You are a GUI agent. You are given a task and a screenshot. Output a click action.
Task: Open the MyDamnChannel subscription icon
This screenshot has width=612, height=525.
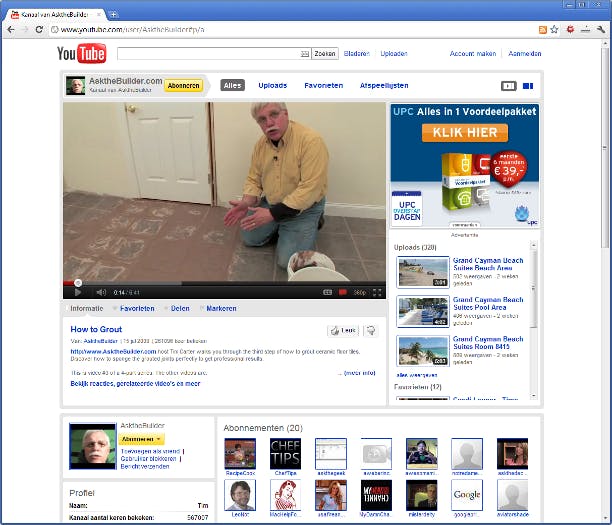[x=376, y=495]
